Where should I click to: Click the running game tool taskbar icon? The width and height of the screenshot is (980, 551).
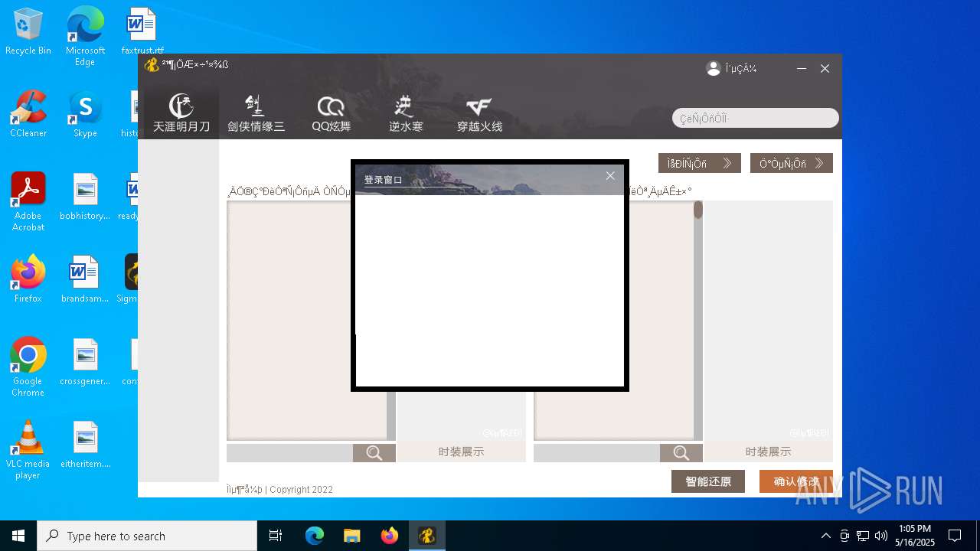coord(427,536)
